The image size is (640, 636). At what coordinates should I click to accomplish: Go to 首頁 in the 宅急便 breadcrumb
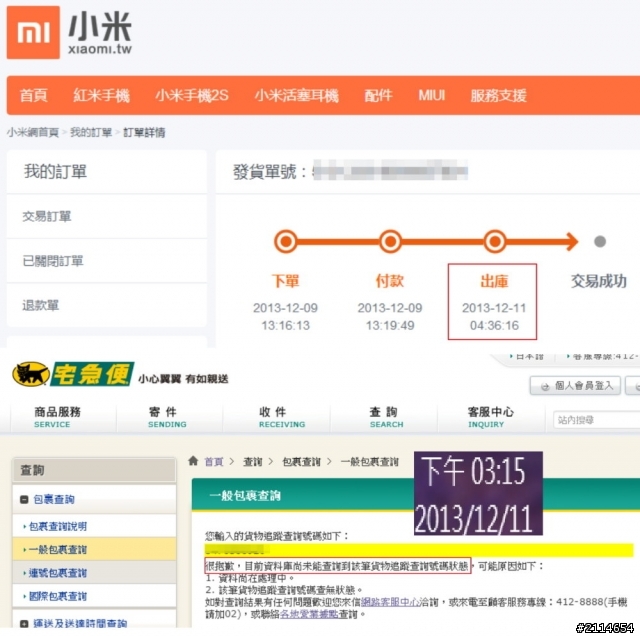(213, 462)
